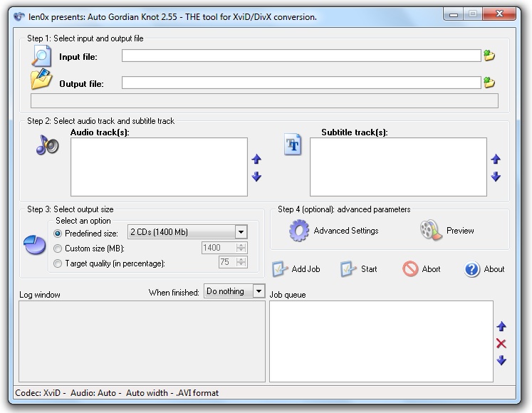Click the blue About question mark icon

[472, 269]
